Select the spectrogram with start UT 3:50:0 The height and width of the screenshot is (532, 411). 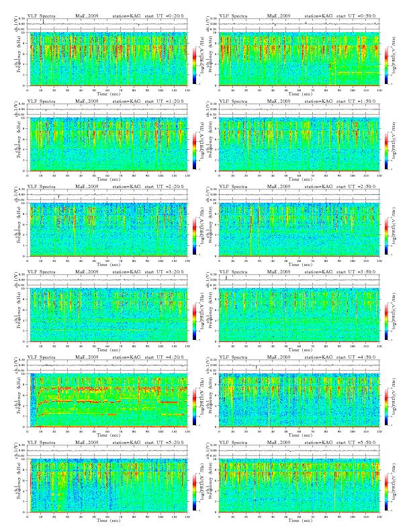coord(299,315)
